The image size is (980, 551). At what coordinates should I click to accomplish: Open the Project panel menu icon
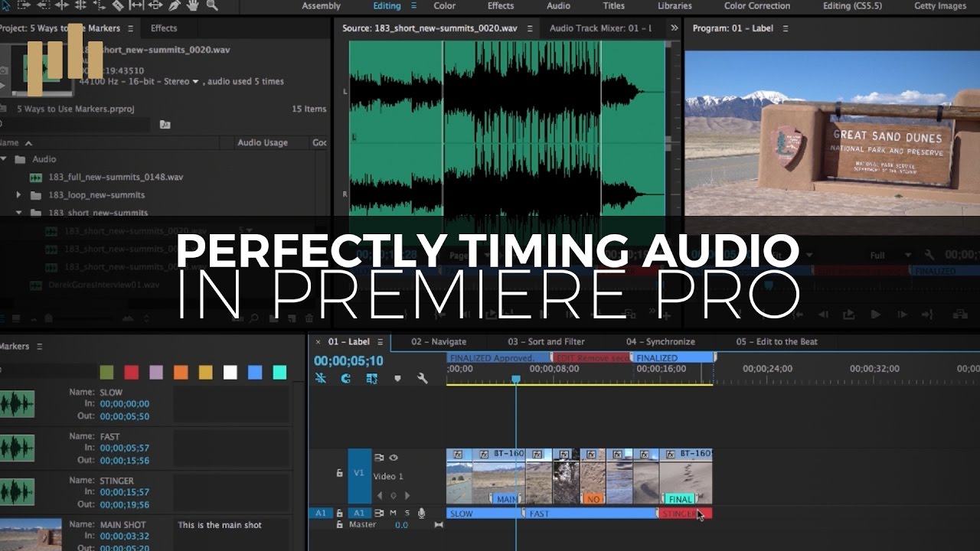tap(130, 28)
